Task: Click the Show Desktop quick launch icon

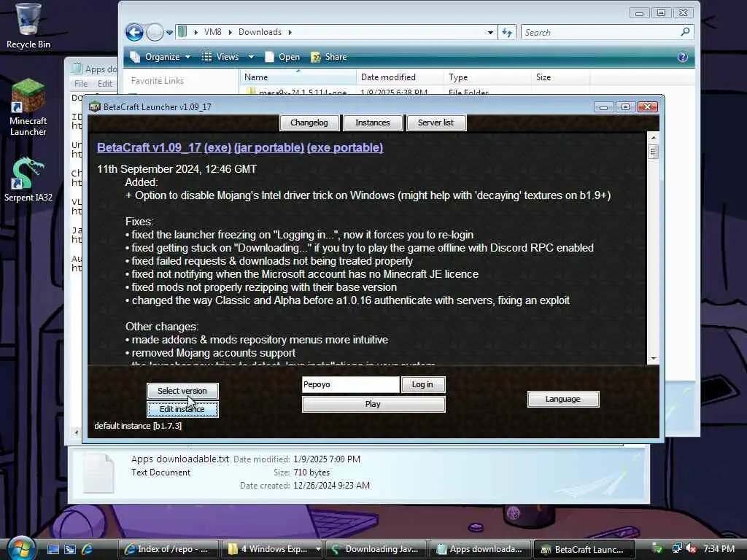Action: coord(53,549)
